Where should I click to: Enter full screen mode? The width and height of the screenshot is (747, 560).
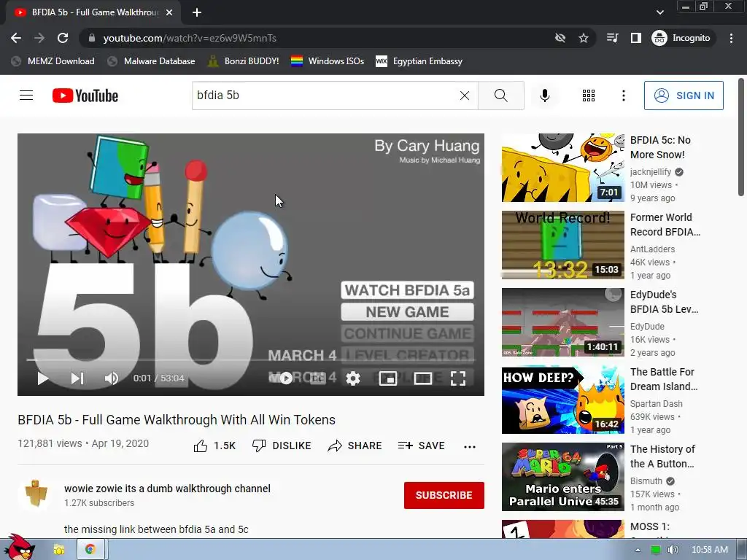pyautogui.click(x=458, y=378)
